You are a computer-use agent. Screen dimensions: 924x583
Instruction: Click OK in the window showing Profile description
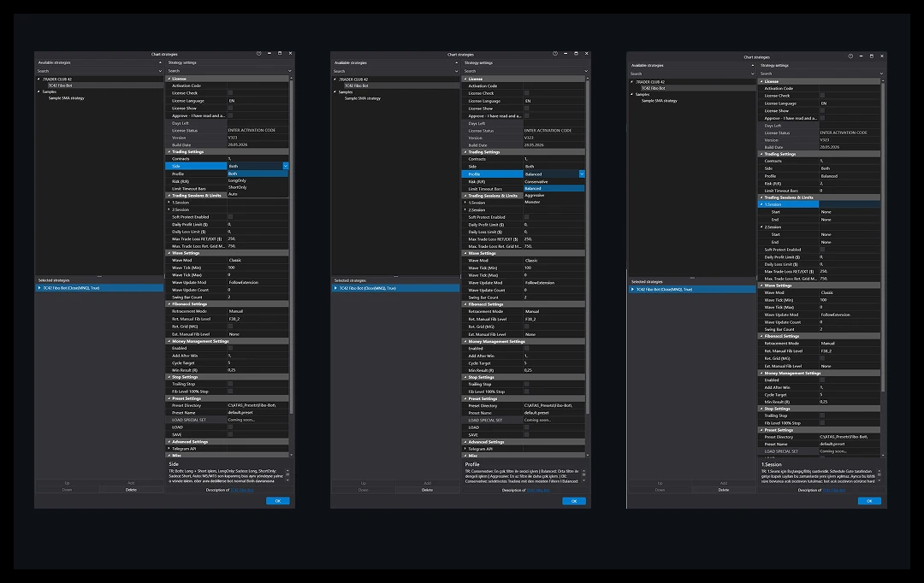(574, 501)
